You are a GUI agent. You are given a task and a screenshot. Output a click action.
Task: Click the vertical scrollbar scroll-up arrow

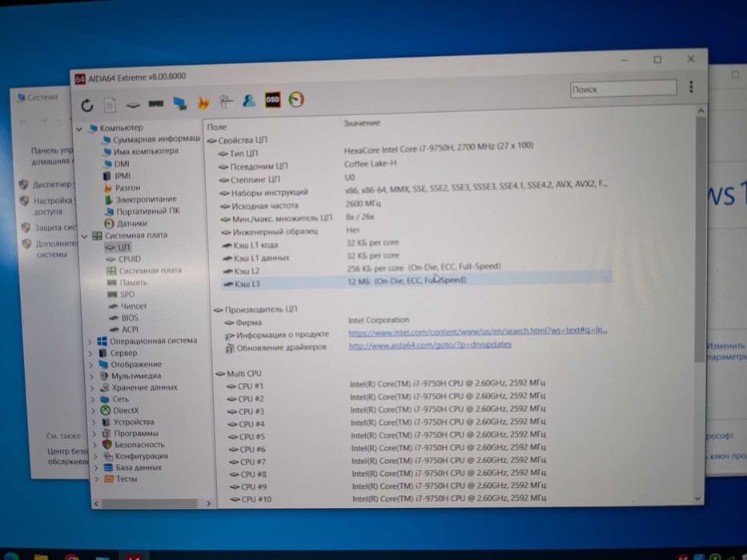701,111
